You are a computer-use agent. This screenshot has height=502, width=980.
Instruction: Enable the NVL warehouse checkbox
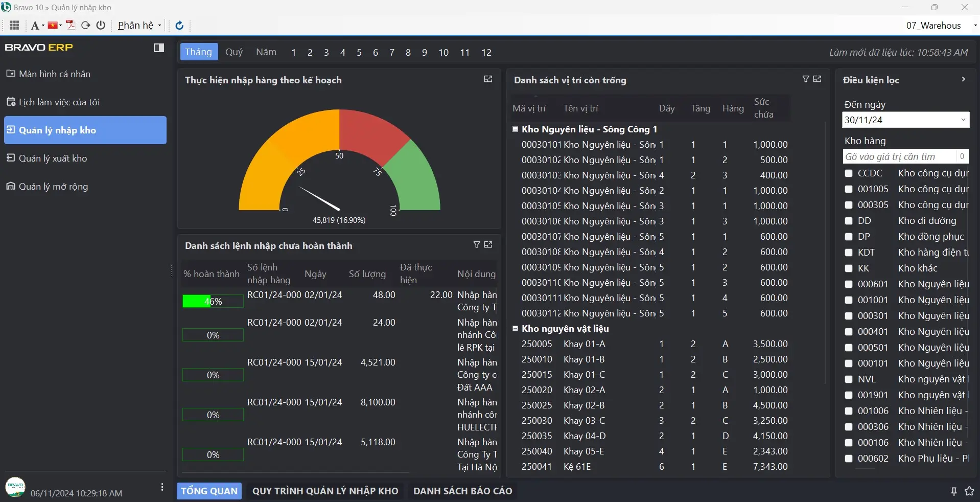[x=849, y=379]
